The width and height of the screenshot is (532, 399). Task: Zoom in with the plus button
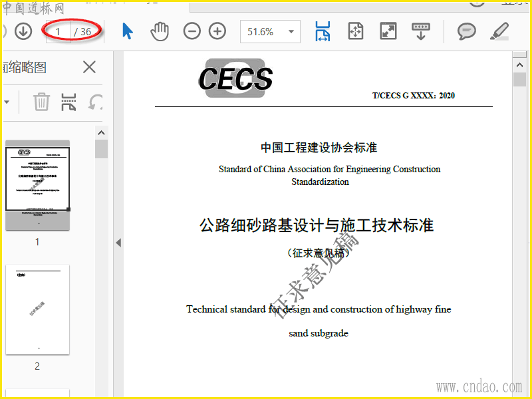coord(217,31)
